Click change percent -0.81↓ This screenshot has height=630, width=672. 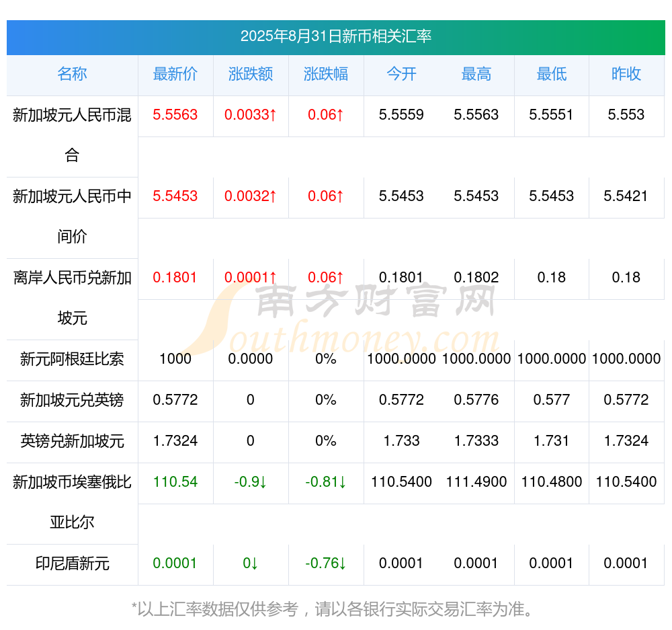click(326, 482)
